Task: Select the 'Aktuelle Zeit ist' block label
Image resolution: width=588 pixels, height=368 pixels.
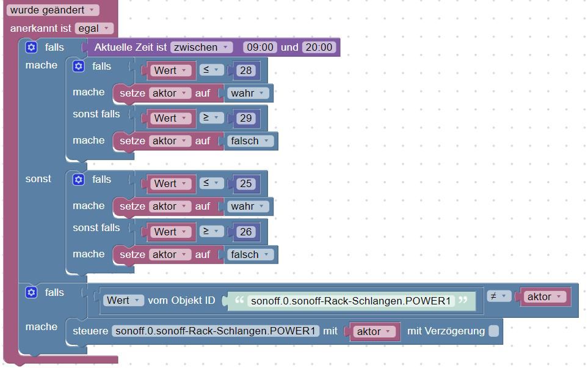Action: [x=131, y=47]
